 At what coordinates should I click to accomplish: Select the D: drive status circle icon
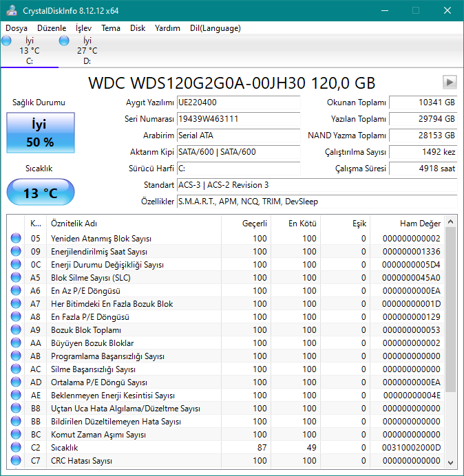[64, 41]
